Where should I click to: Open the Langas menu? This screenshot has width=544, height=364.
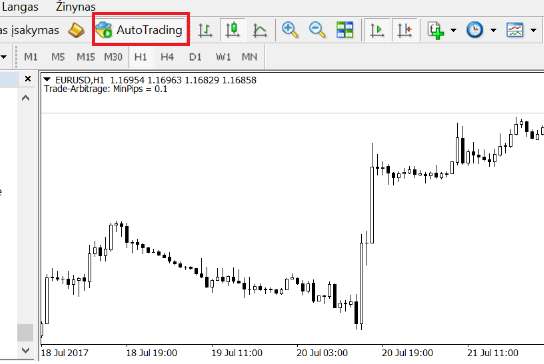pos(20,7)
